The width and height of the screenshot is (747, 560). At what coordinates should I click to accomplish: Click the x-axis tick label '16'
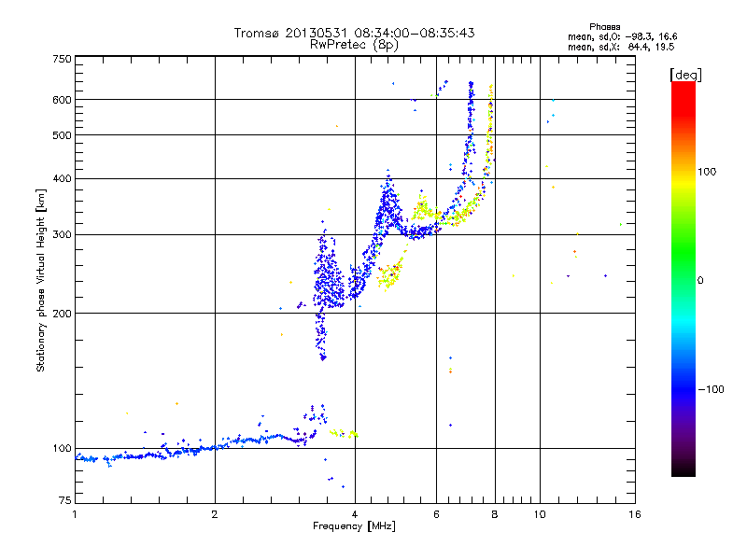coord(635,514)
